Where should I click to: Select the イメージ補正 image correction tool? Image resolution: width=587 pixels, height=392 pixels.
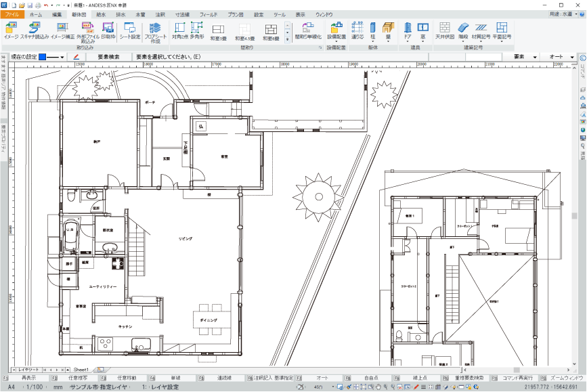[x=63, y=28]
